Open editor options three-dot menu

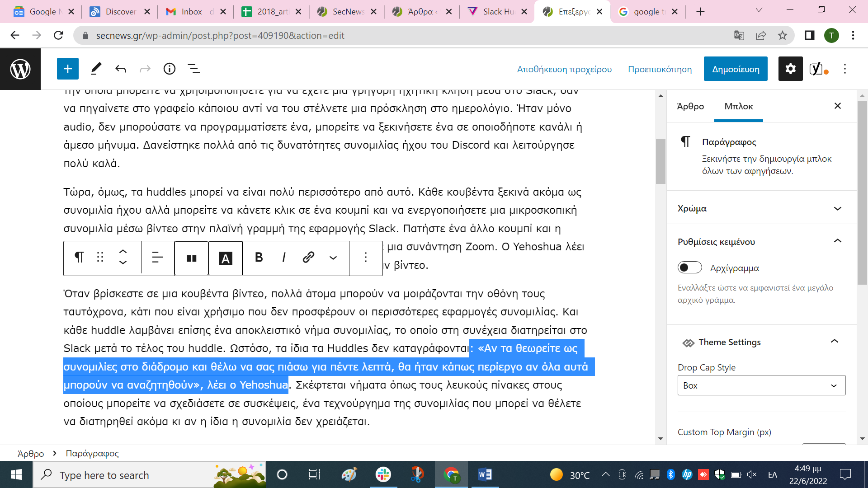coord(845,69)
